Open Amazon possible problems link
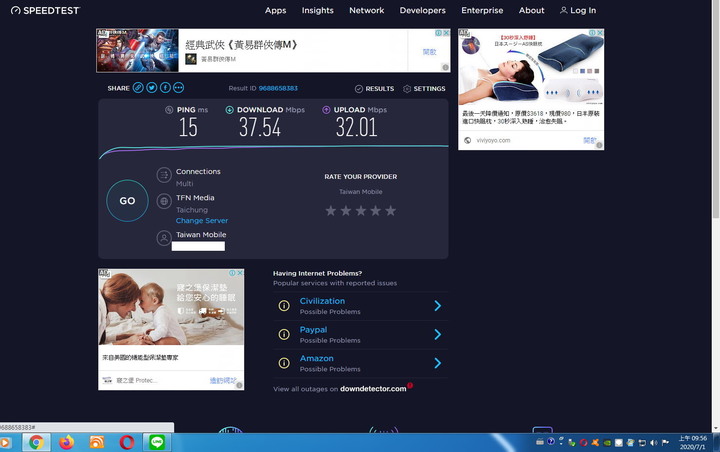Screen dimensions: 720x452 pos(316,358)
